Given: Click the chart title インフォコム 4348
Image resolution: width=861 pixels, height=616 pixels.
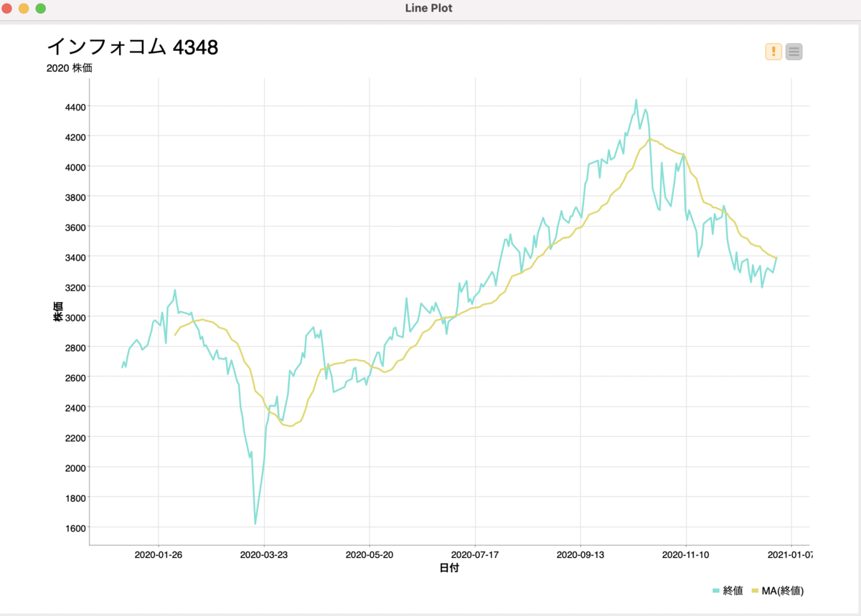Looking at the screenshot, I should click(x=132, y=47).
